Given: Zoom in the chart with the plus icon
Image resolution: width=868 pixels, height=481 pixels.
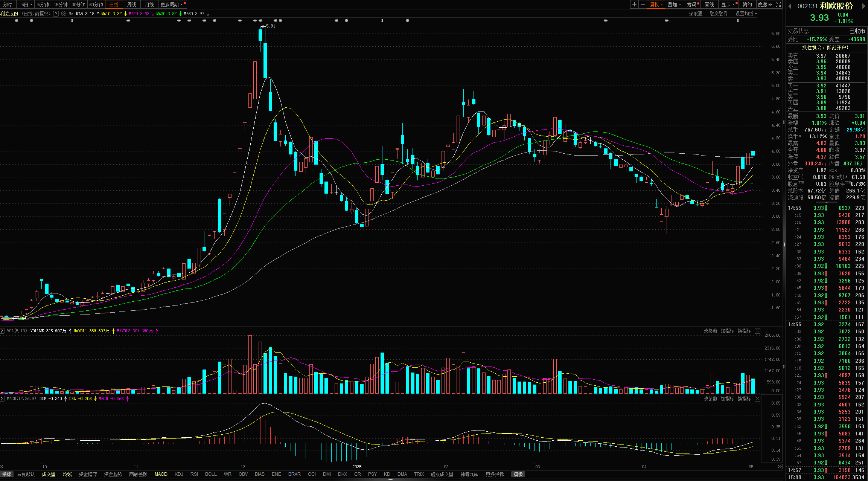Looking at the screenshot, I should click(x=634, y=5).
